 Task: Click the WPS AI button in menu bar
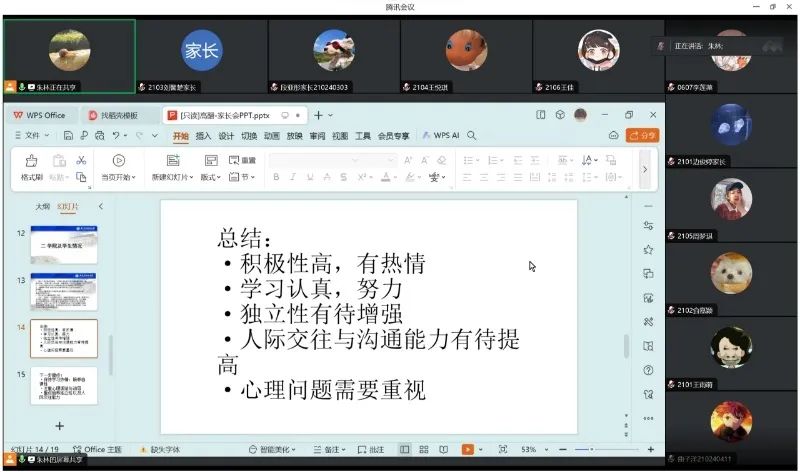(x=441, y=135)
